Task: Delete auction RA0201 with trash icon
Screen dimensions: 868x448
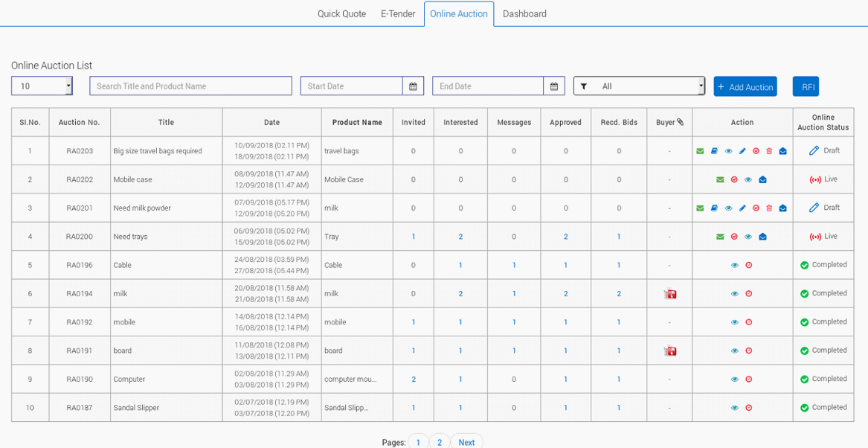Action: 769,208
